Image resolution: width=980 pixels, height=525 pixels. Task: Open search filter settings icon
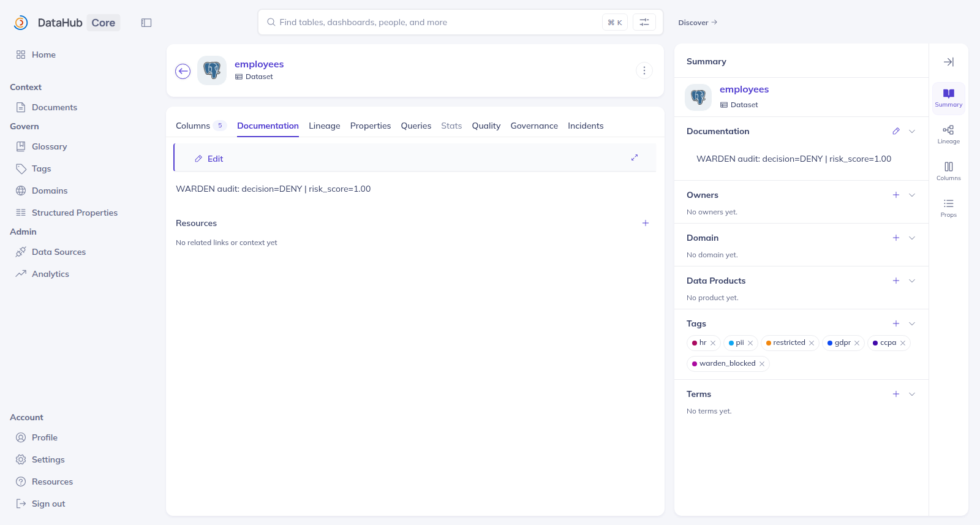pyautogui.click(x=644, y=22)
